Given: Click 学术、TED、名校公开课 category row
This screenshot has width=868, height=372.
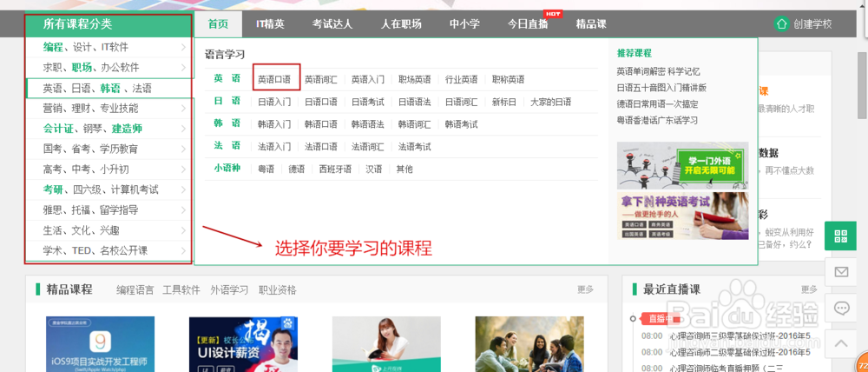Looking at the screenshot, I should [x=109, y=250].
